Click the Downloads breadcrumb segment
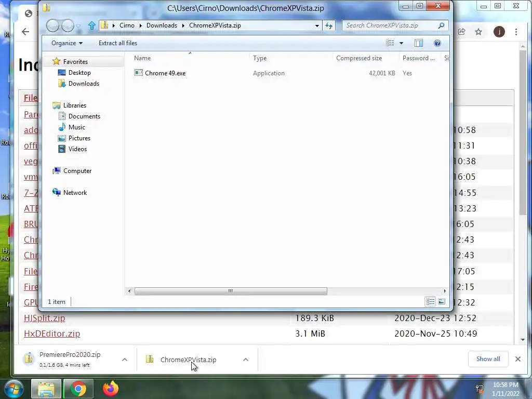 [x=162, y=25]
